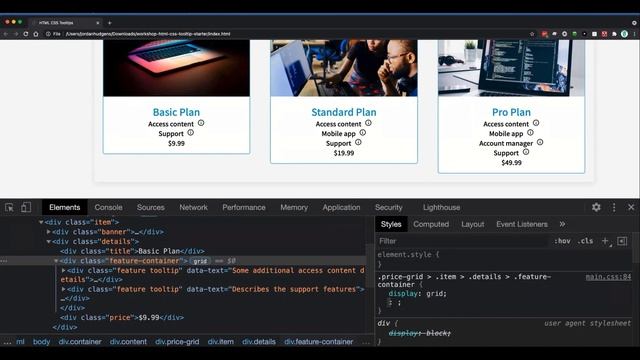Add new style rule plus icon
640x360 pixels.
[605, 241]
